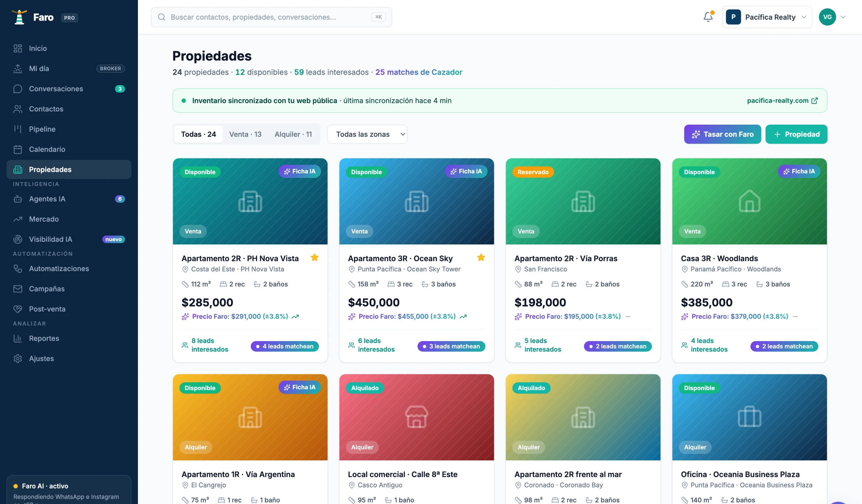The height and width of the screenshot is (504, 862).
Task: Toggle favorite star on PH Nova Vista
Action: 315,257
